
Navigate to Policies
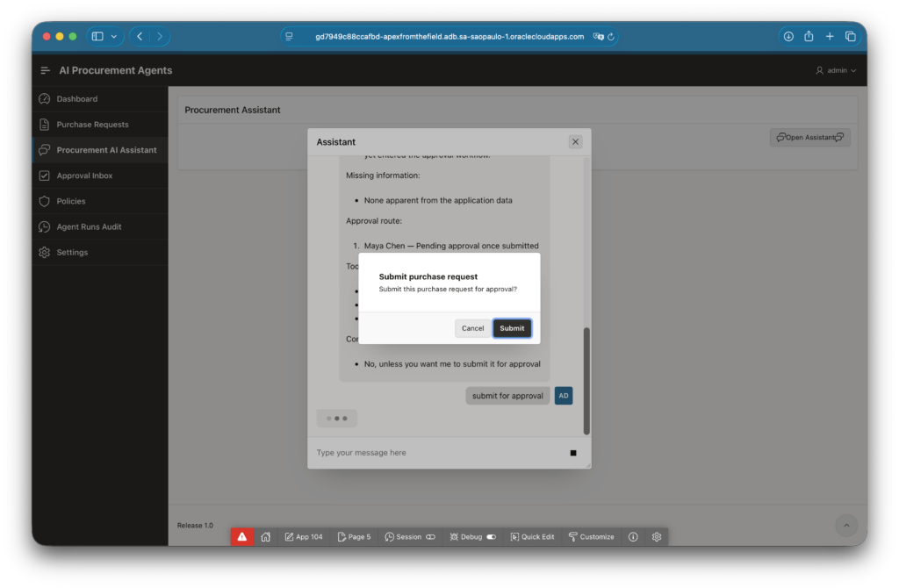coord(100,201)
